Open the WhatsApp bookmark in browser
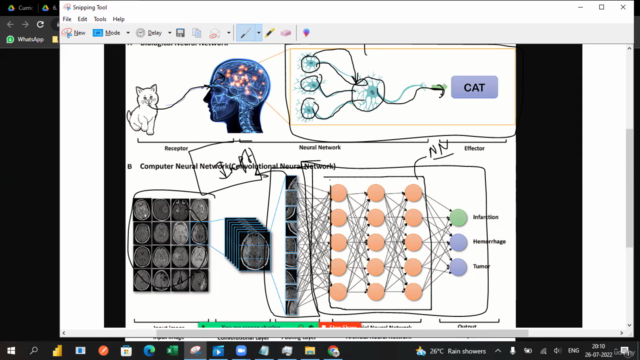The width and height of the screenshot is (640, 360). [25, 39]
